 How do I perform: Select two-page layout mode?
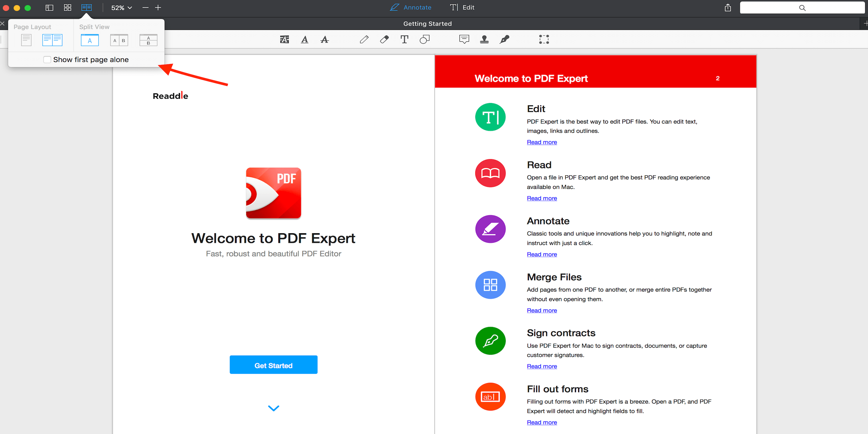click(x=52, y=40)
